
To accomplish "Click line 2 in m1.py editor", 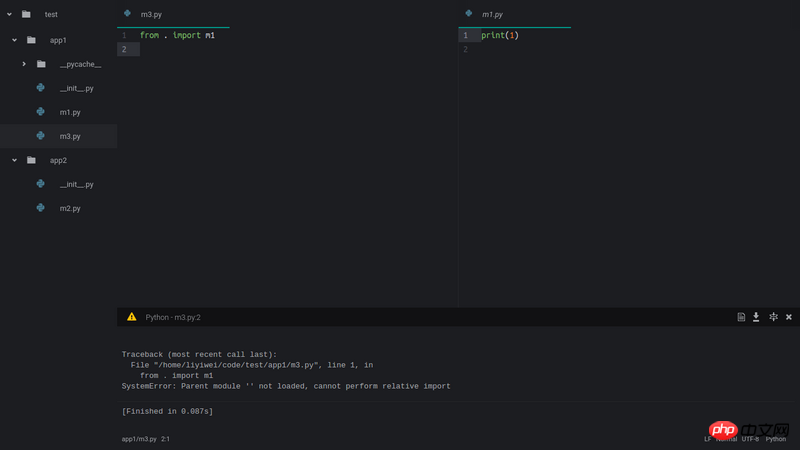I will (x=600, y=49).
